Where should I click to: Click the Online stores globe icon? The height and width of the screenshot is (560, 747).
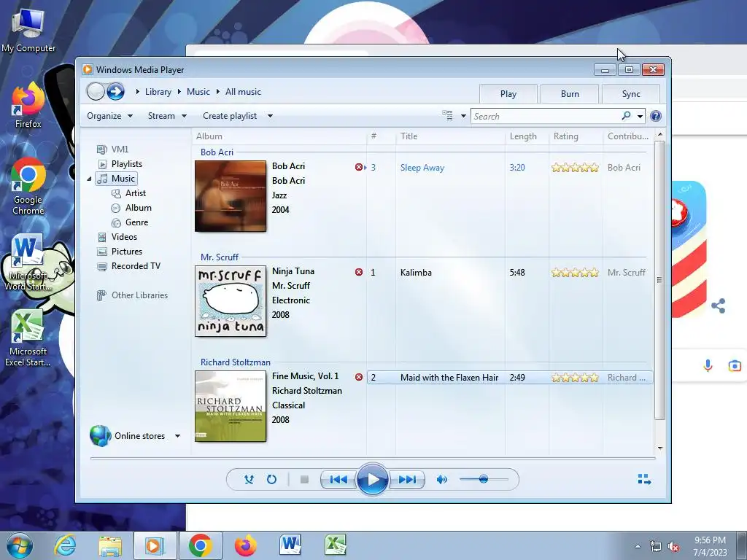coord(100,436)
